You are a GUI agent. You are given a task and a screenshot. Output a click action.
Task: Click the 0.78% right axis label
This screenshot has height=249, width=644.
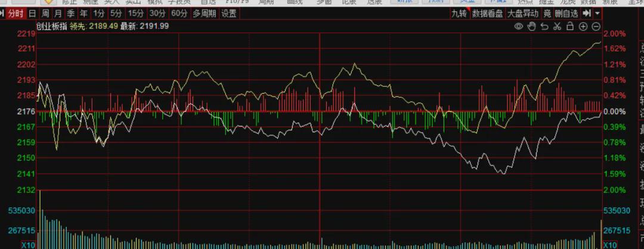point(615,142)
